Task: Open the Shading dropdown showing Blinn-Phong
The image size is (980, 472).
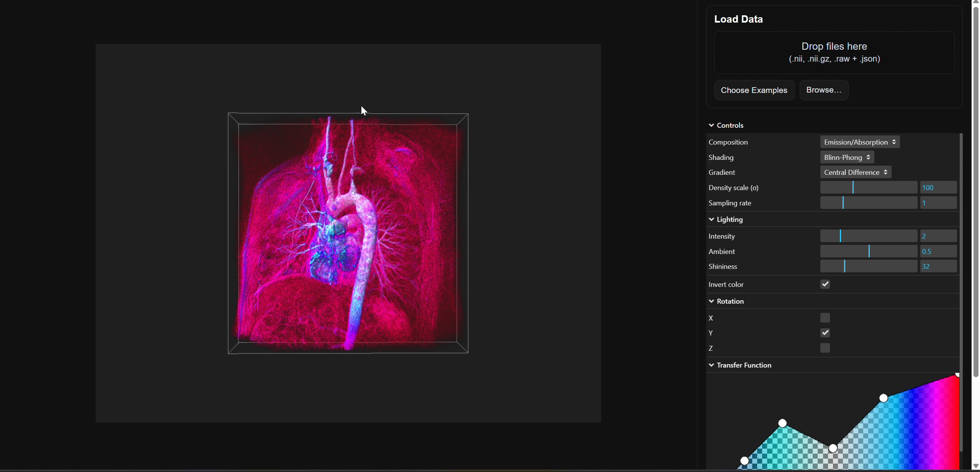Action: pyautogui.click(x=846, y=157)
